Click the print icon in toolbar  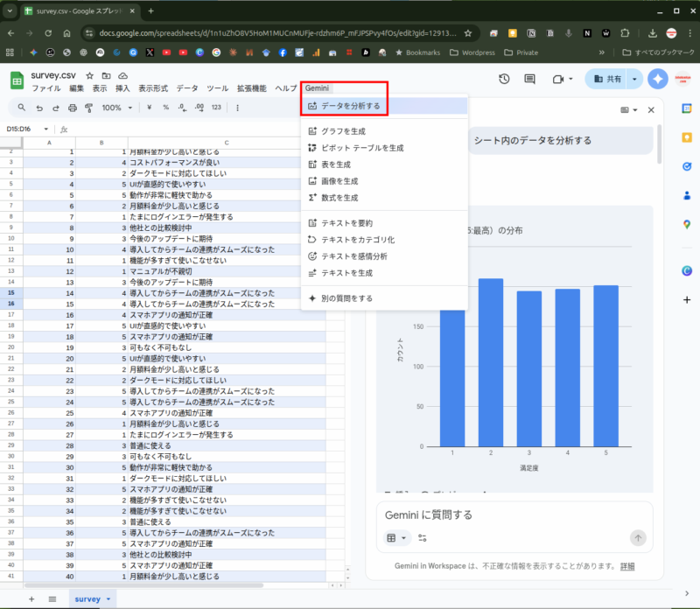73,108
